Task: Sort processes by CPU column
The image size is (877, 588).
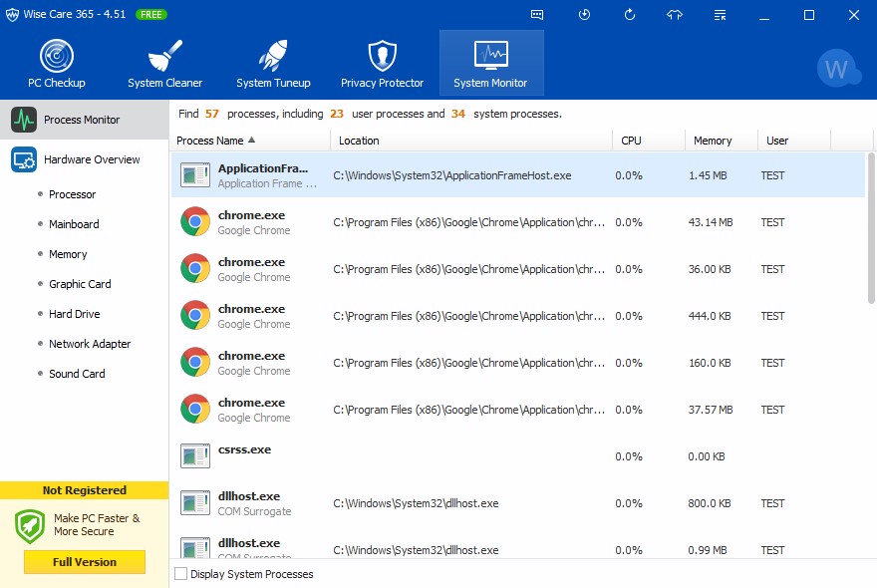Action: [631, 141]
